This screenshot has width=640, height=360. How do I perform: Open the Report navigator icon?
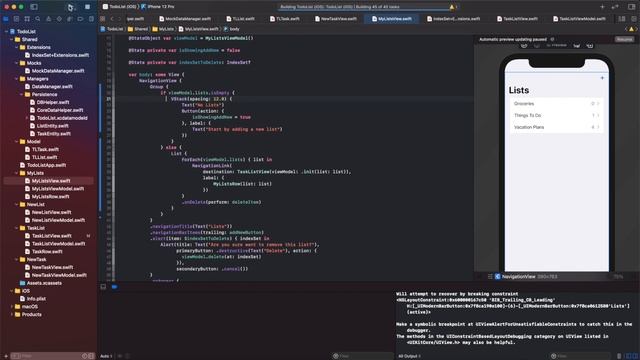(91, 19)
